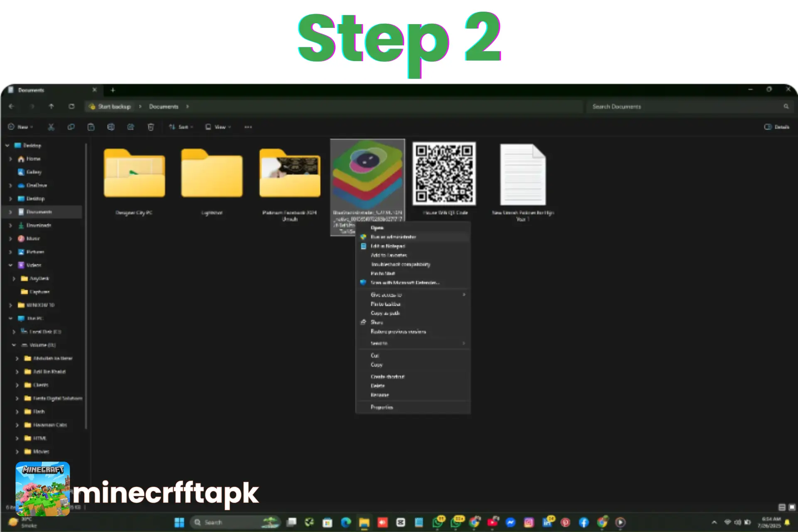The image size is (798, 532).
Task: Show hidden system tray icons
Action: [714, 522]
